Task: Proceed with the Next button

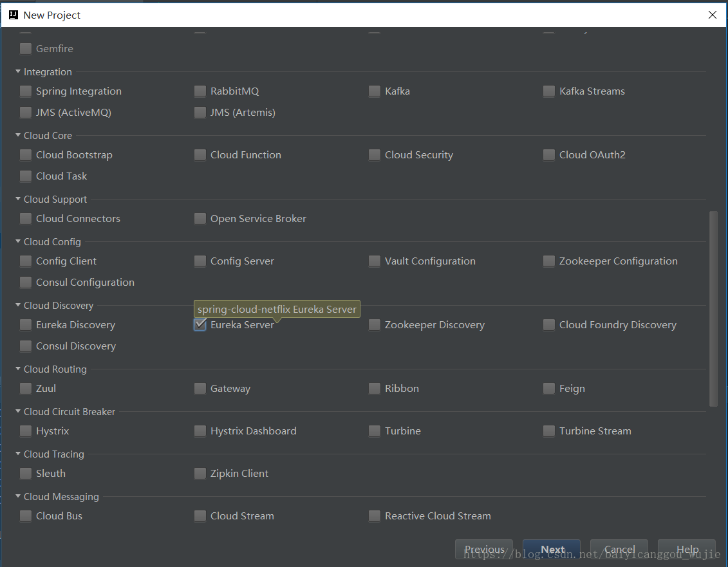Action: point(552,550)
